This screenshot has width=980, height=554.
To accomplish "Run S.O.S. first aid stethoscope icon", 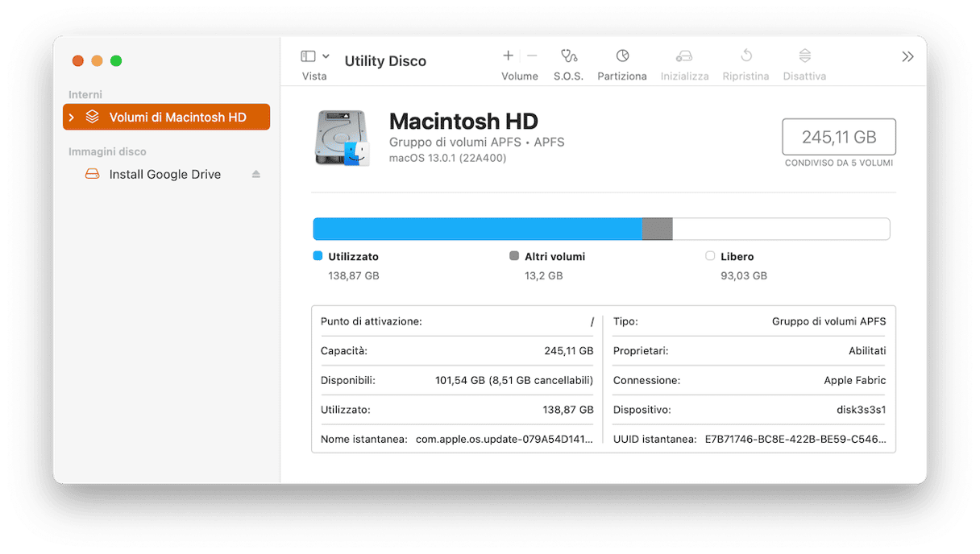I will (569, 56).
